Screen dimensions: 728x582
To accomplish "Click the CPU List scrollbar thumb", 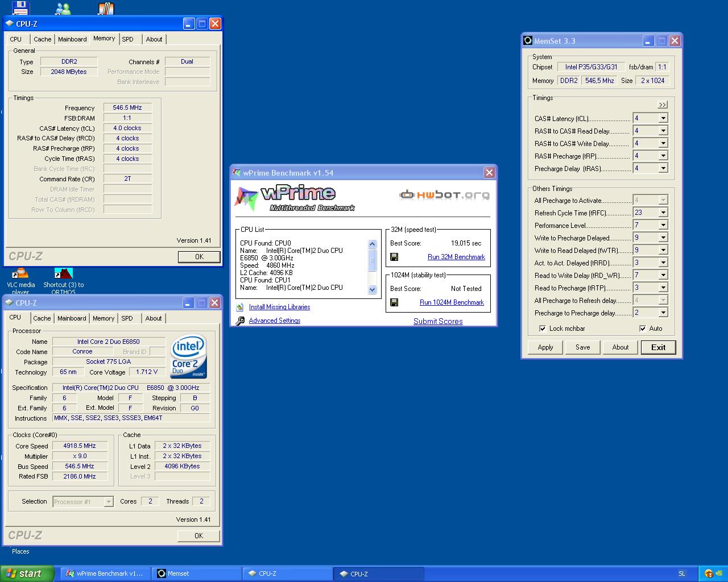I will [373, 260].
